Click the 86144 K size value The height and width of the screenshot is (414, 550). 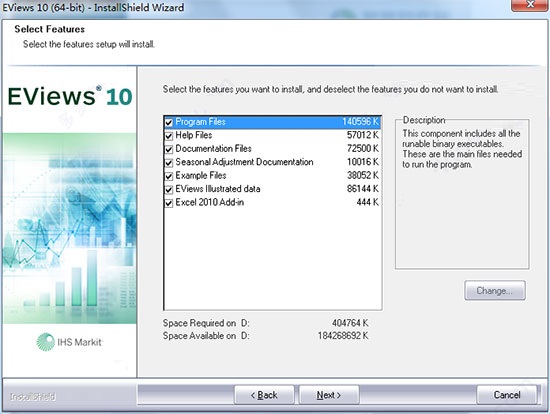click(363, 189)
